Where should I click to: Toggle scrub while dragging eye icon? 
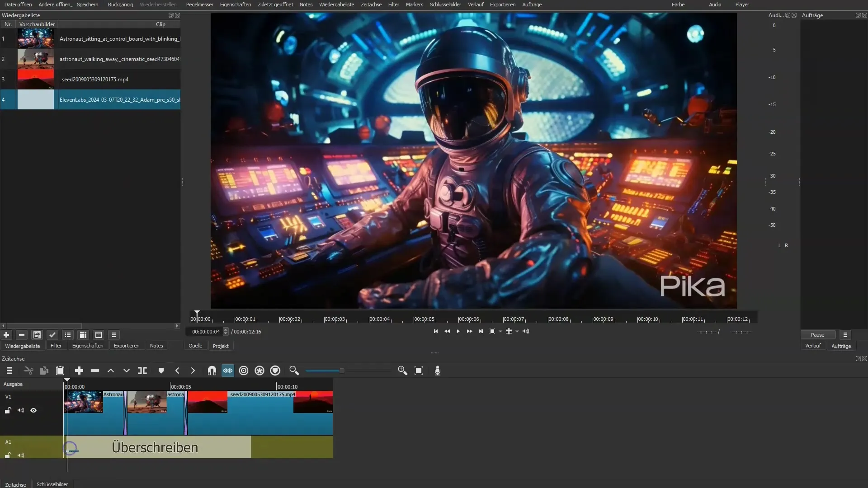click(228, 371)
